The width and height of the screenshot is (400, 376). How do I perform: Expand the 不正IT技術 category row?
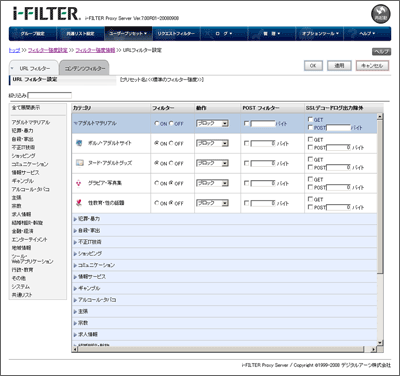click(x=75, y=242)
